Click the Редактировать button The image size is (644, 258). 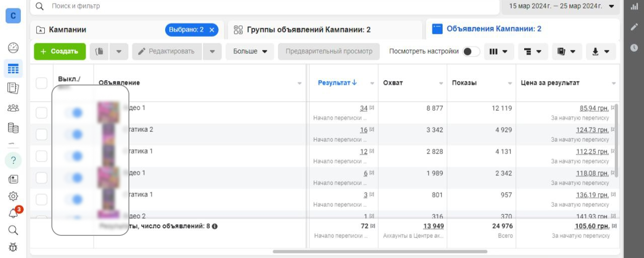(x=167, y=51)
